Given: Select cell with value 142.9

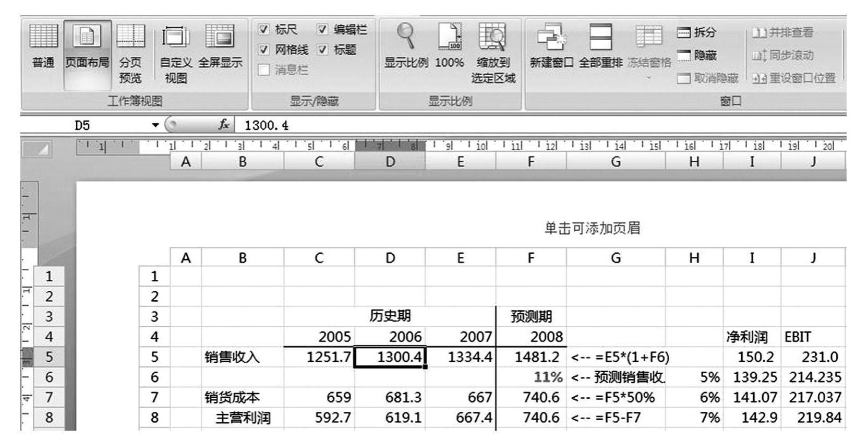Looking at the screenshot, I should click(752, 418).
